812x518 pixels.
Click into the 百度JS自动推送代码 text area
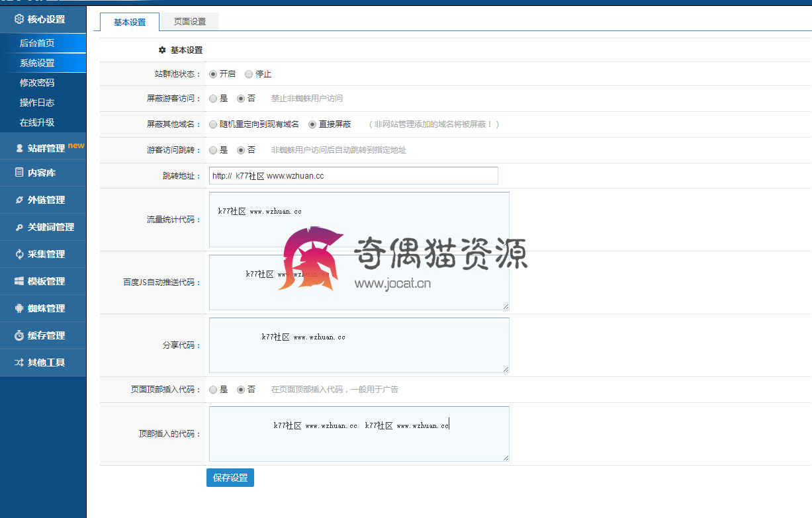(359, 282)
